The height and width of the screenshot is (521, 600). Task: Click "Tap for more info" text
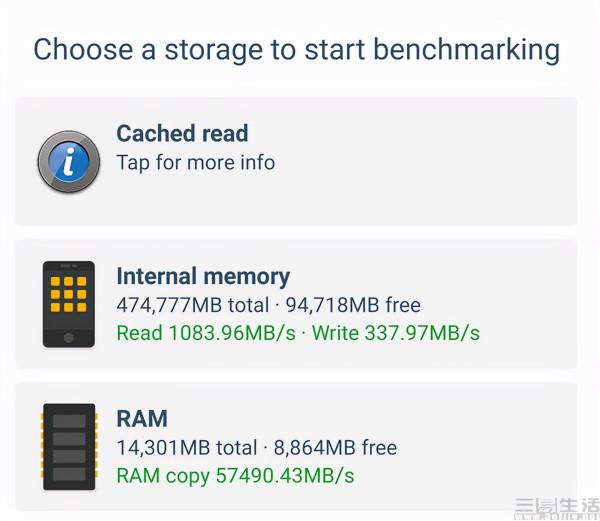[195, 162]
